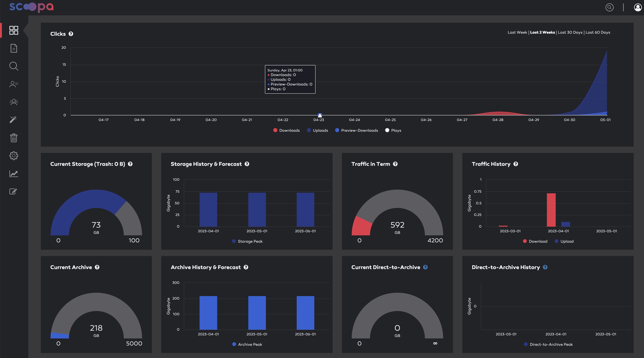644x358 pixels.
Task: Show help for Traffic History
Action: tap(516, 164)
